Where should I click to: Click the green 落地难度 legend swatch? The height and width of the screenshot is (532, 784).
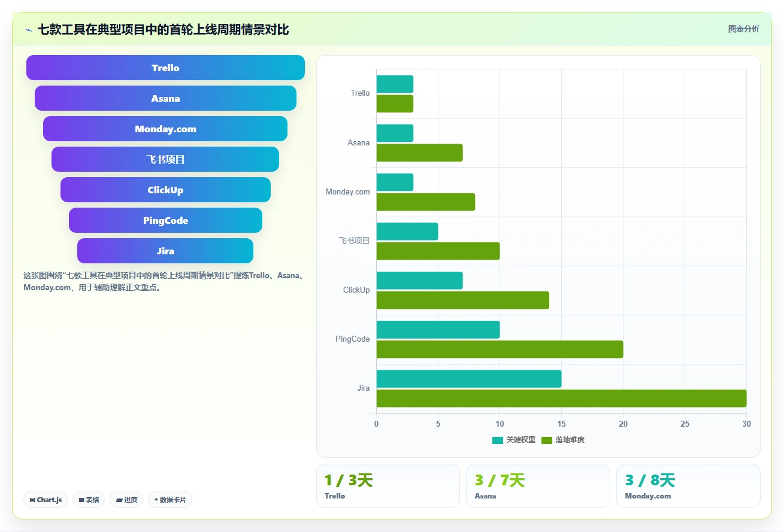(547, 440)
